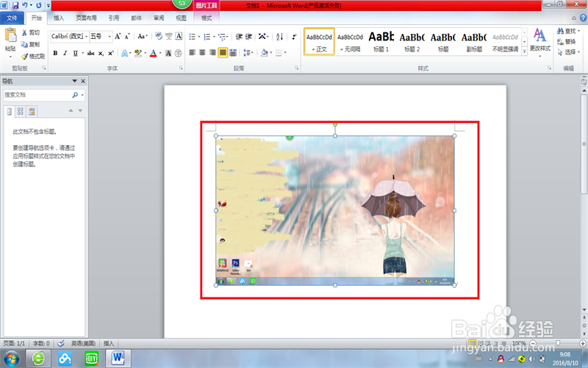588x368 pixels.
Task: Click the Decrease Indent icon
Action: pos(239,36)
